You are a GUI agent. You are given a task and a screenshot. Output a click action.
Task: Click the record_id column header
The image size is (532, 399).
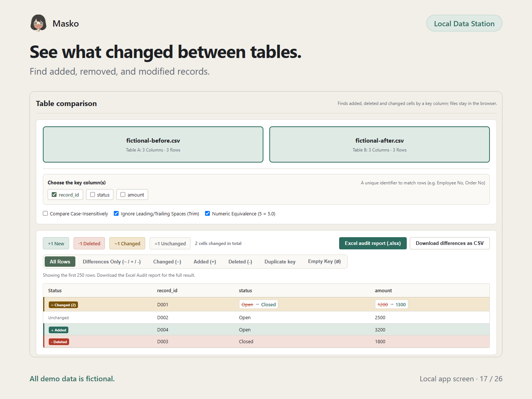[x=167, y=291]
